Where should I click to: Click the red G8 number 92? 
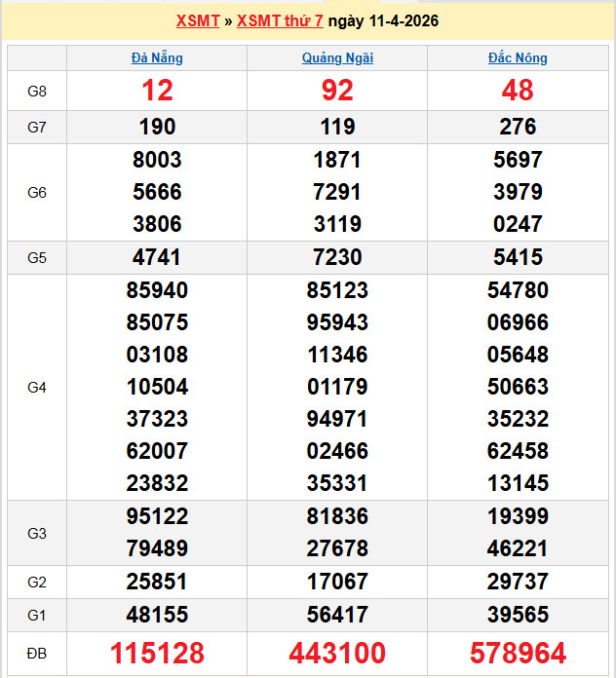click(x=337, y=91)
